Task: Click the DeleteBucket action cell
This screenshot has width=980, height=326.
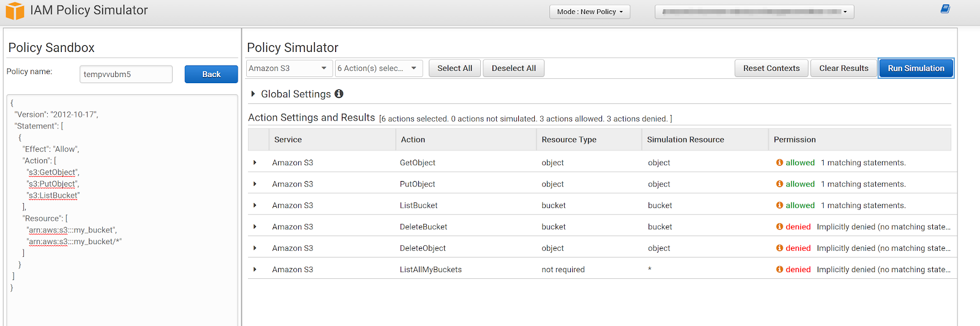Action: pyautogui.click(x=424, y=227)
